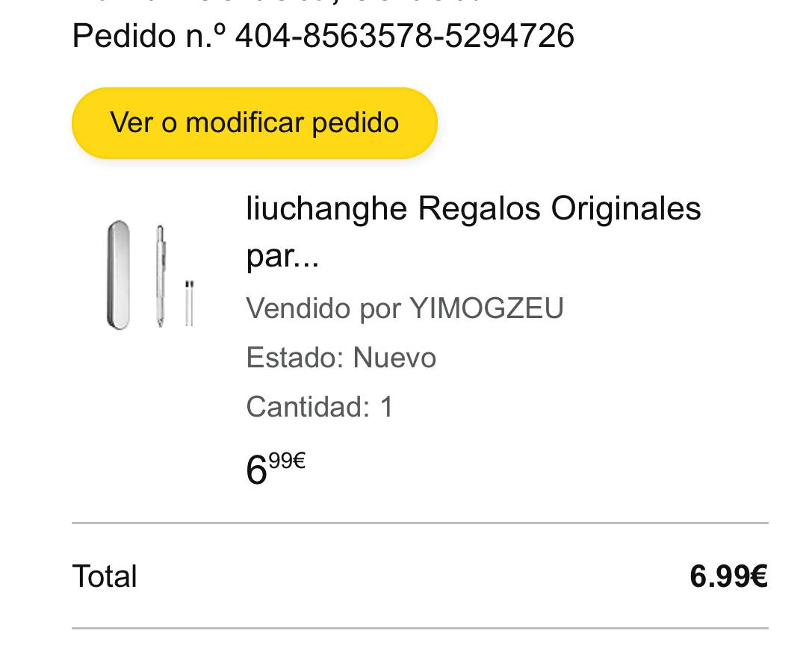
Task: Select the bold 6.99€ total amount
Action: point(728,576)
